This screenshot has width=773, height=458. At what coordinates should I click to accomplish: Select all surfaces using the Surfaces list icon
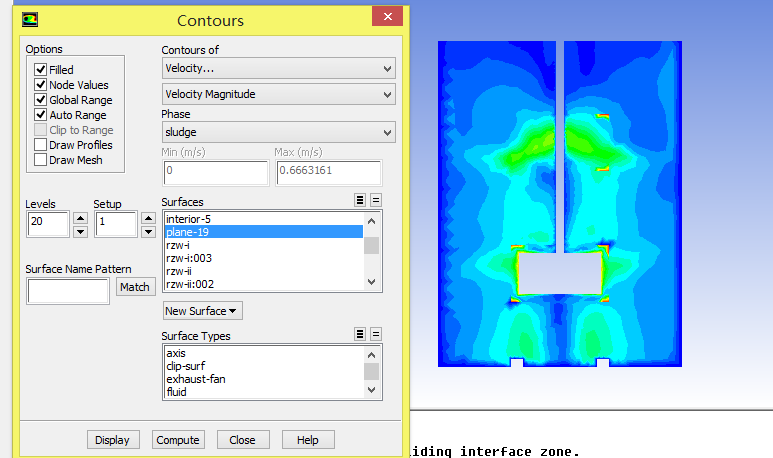pyautogui.click(x=360, y=200)
